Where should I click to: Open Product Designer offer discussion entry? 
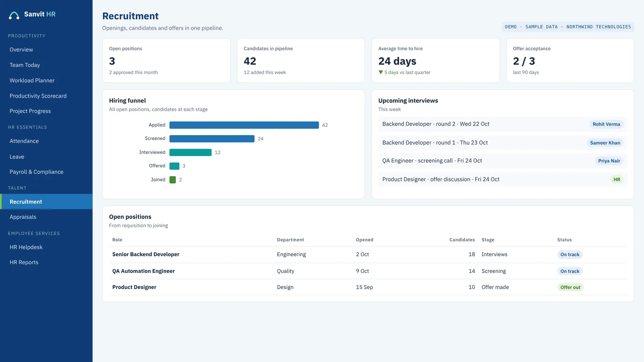pyautogui.click(x=503, y=179)
